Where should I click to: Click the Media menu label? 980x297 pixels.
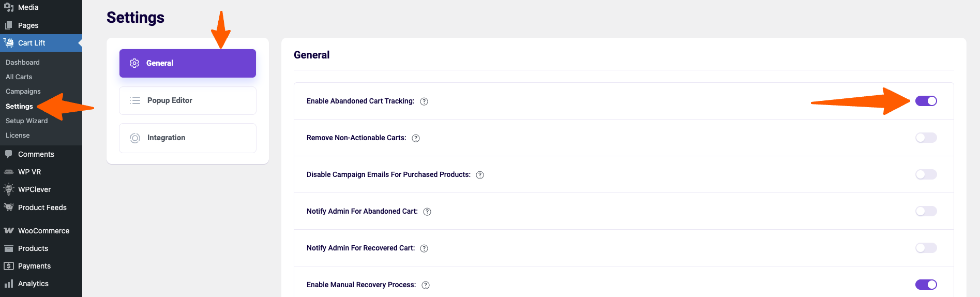[28, 7]
